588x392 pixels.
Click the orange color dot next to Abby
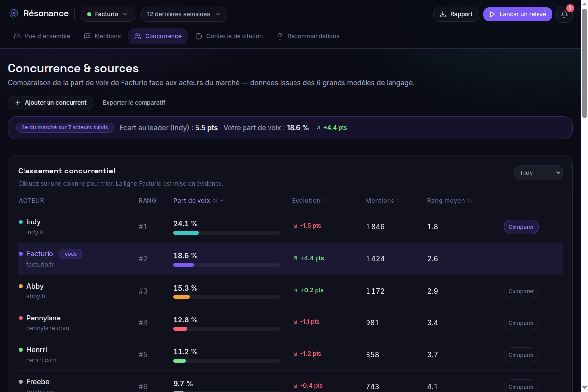pos(21,286)
